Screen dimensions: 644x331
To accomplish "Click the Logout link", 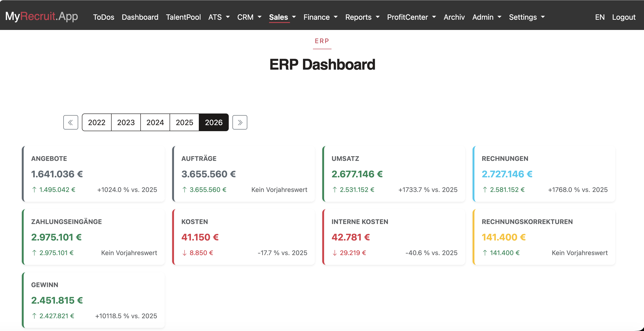I will pos(624,17).
